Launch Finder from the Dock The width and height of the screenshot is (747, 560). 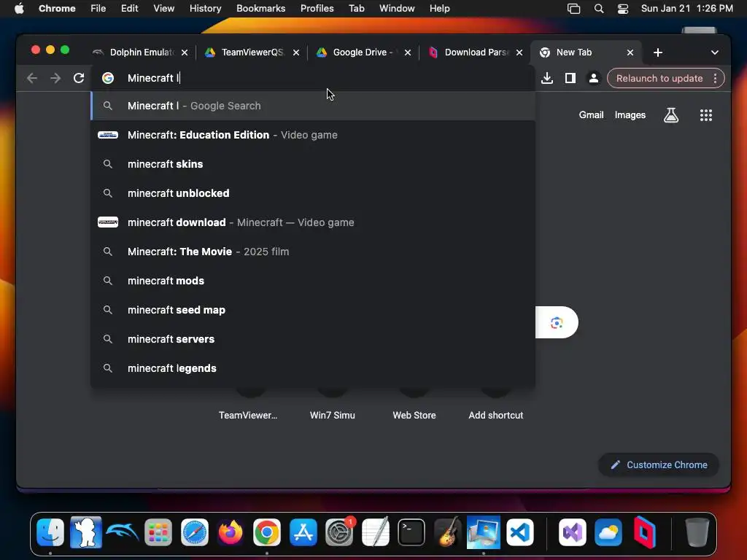tap(50, 532)
